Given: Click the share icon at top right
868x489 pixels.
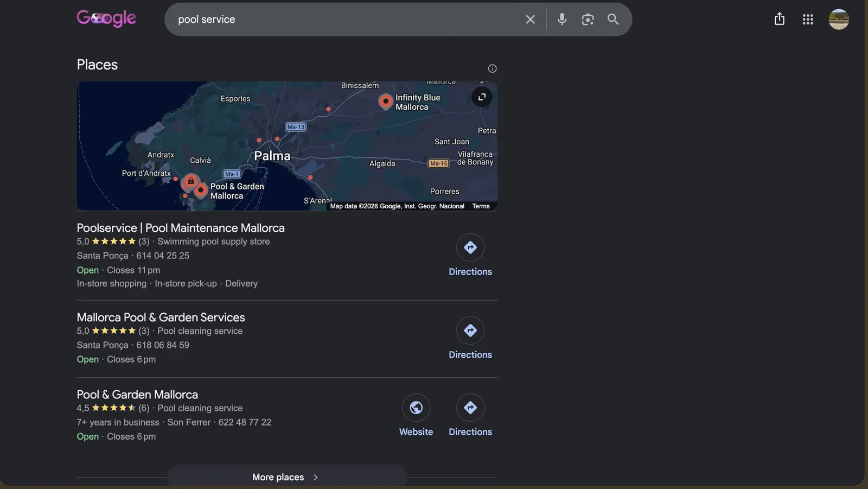Looking at the screenshot, I should click(x=780, y=19).
